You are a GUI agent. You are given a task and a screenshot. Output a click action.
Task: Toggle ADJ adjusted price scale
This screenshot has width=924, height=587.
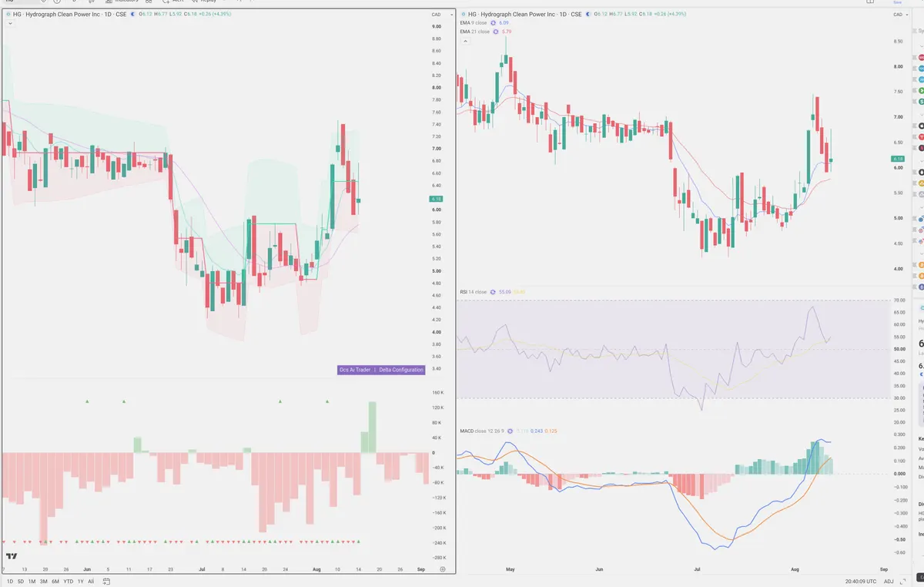click(x=889, y=581)
